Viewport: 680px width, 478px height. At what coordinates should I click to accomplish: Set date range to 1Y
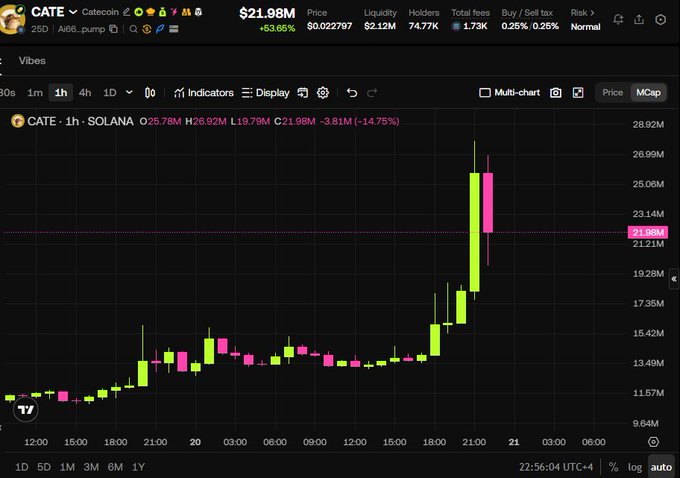(x=138, y=467)
